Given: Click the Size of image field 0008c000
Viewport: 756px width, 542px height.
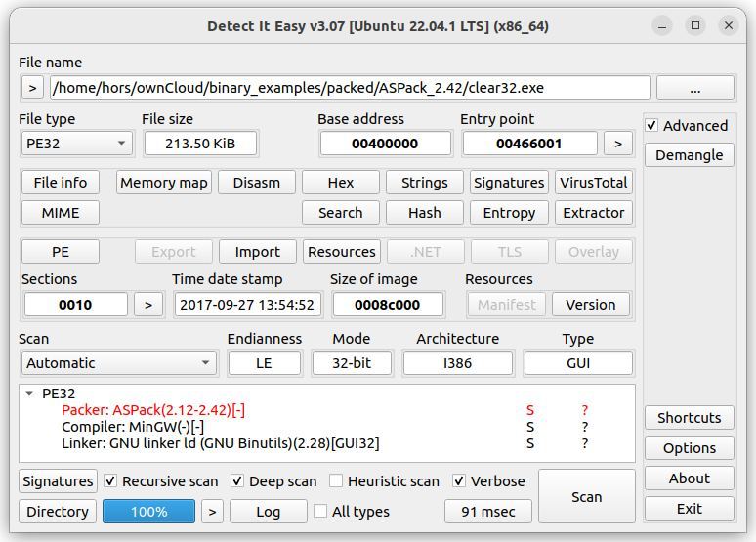Looking at the screenshot, I should 388,305.
